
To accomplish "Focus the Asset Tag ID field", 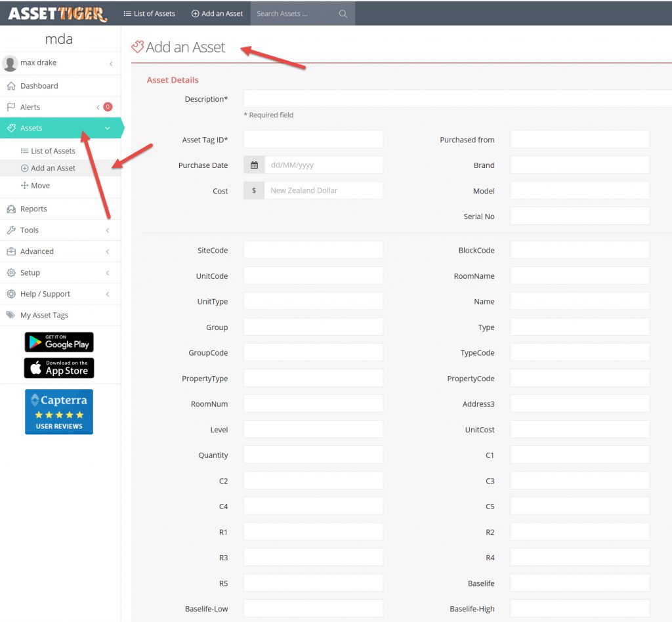I will click(313, 140).
